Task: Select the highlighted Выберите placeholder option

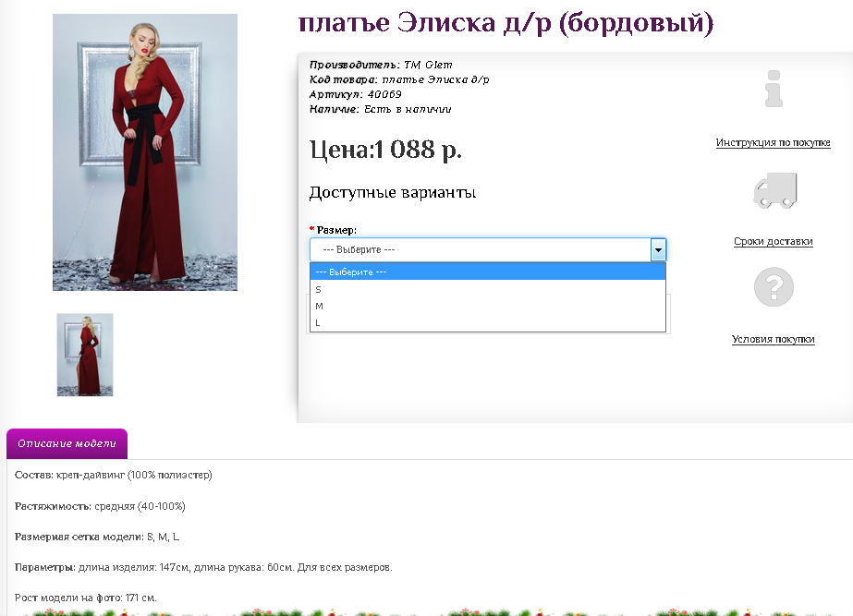Action: [487, 272]
